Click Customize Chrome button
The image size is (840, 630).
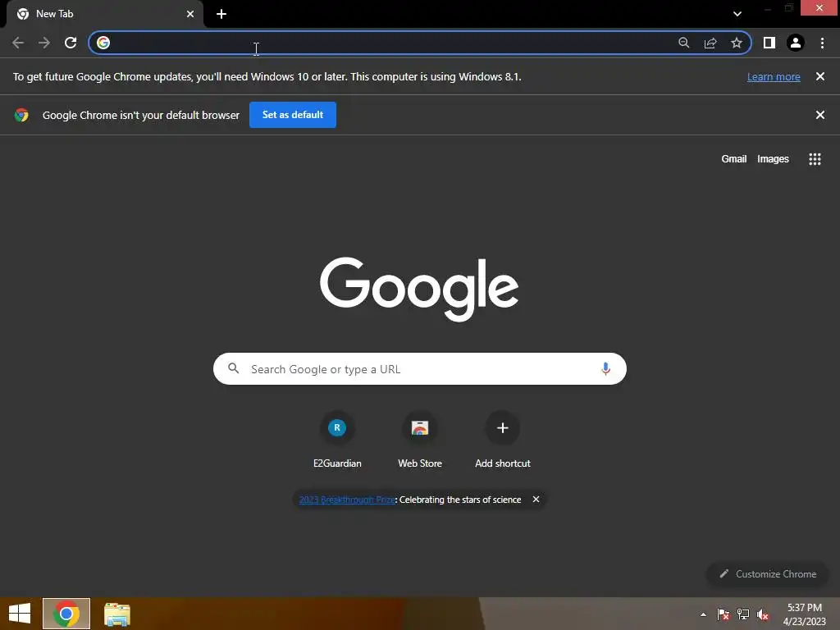click(x=768, y=573)
